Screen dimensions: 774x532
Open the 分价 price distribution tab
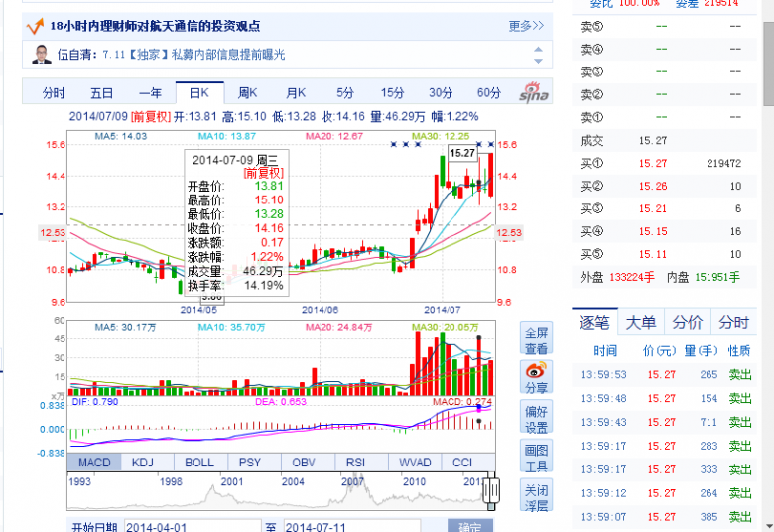pyautogui.click(x=687, y=322)
